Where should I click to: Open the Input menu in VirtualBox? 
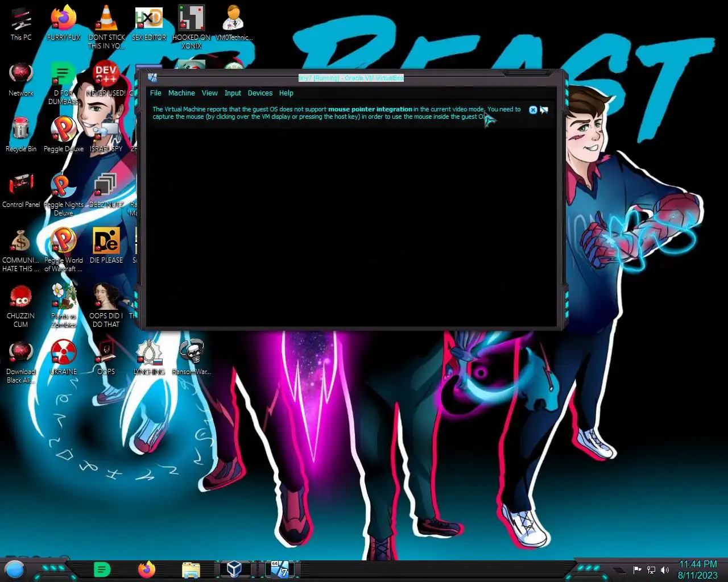point(233,93)
